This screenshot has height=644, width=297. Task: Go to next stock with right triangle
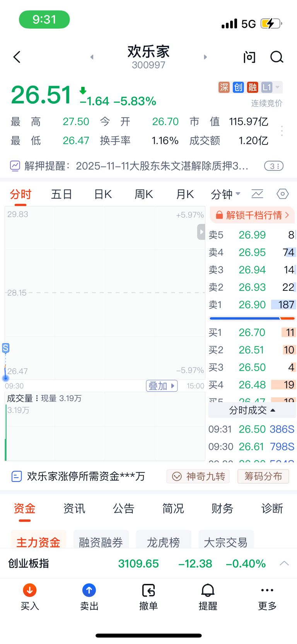[205, 57]
